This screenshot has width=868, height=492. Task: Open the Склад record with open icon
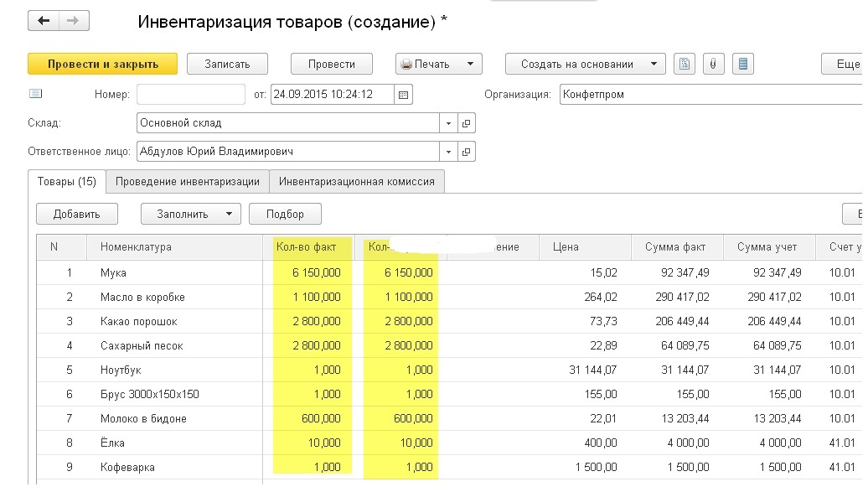coord(466,123)
